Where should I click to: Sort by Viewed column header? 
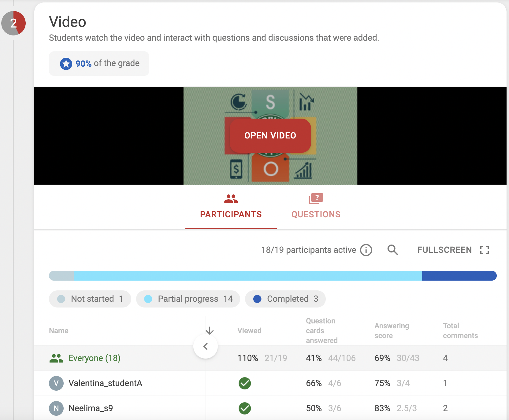click(x=249, y=331)
